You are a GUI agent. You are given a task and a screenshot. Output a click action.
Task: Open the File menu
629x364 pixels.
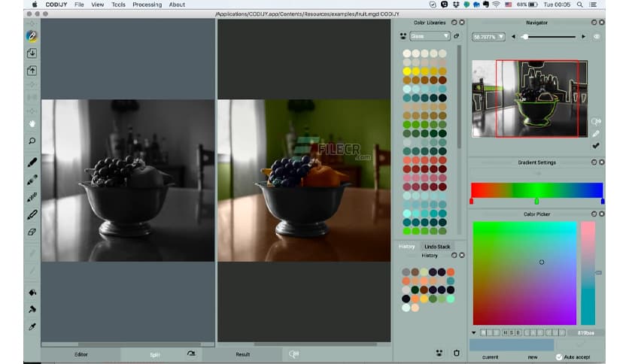[79, 5]
